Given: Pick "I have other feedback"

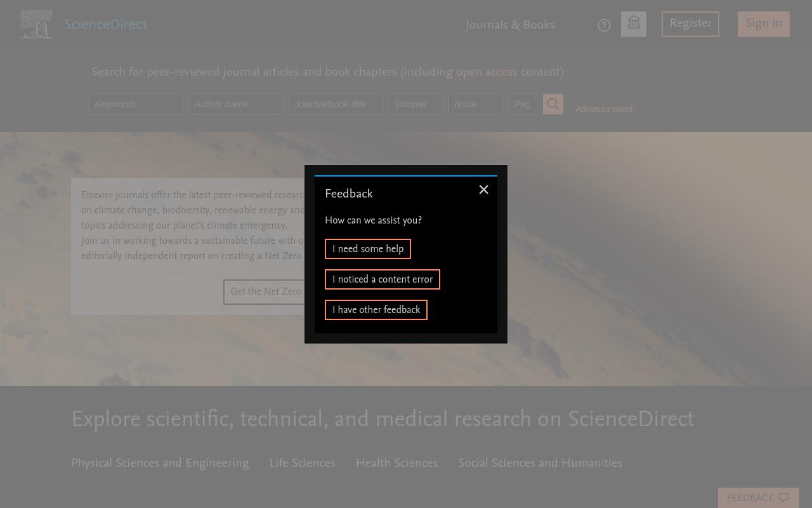Looking at the screenshot, I should click(376, 310).
